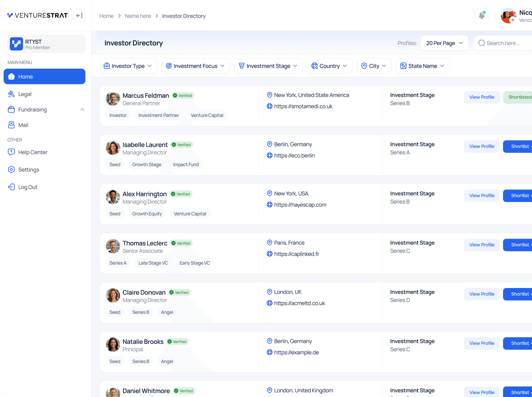Click Alex Harrington's profile photo
The image size is (532, 397).
tap(113, 197)
